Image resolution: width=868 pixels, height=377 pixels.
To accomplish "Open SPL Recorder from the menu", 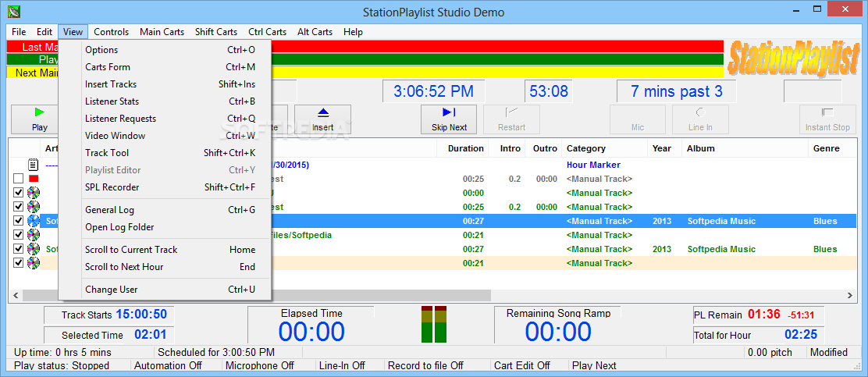I will 165,187.
